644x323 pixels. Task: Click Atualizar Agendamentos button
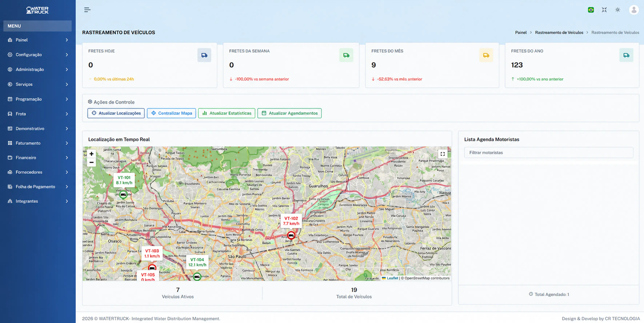pos(289,113)
